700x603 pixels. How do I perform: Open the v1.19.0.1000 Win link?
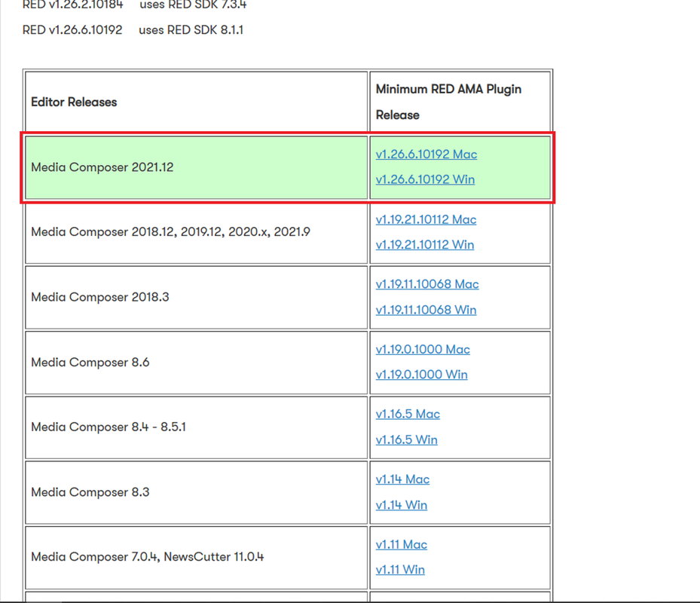pos(421,375)
